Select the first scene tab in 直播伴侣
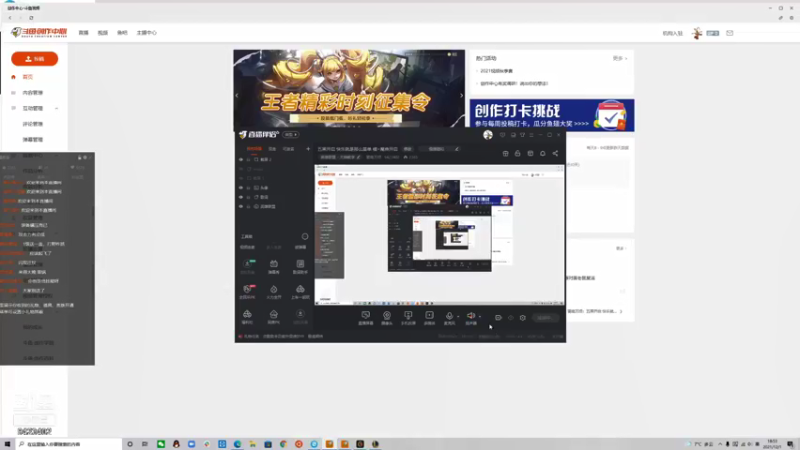This screenshot has width=800, height=450. click(x=254, y=149)
